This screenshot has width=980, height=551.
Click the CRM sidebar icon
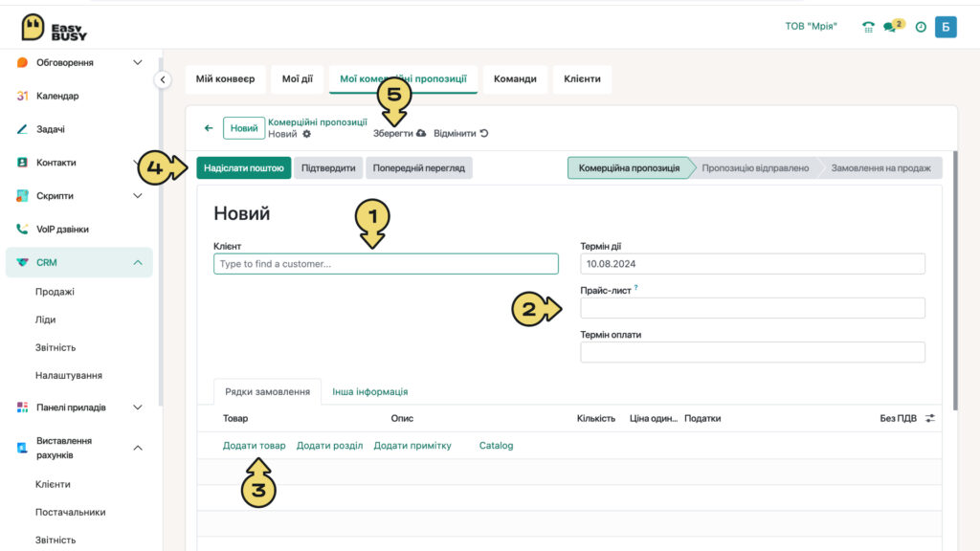[22, 262]
